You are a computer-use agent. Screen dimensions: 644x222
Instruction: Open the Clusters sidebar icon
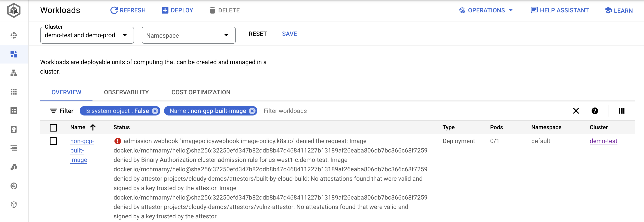point(14,35)
